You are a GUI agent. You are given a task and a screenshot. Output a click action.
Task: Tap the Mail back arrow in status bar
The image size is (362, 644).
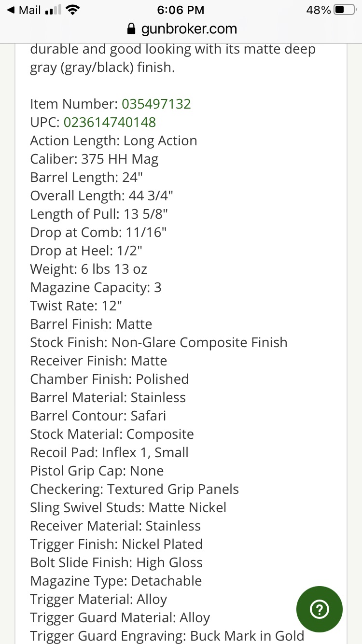click(11, 10)
